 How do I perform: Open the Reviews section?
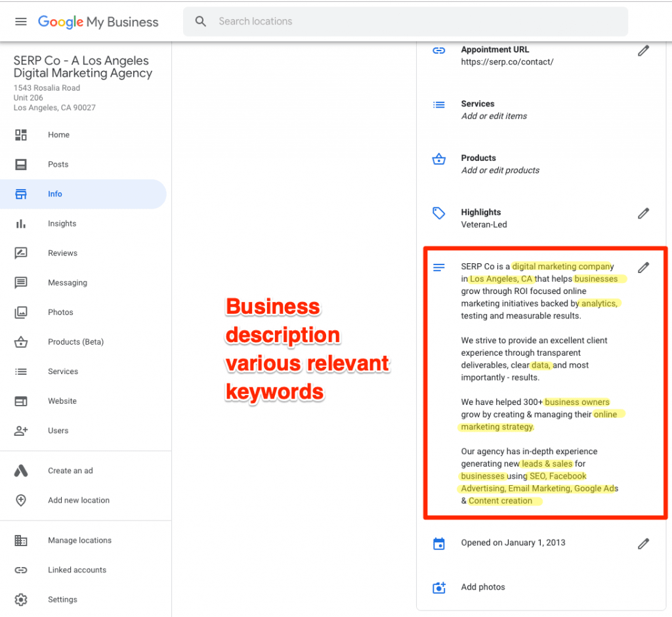point(62,253)
